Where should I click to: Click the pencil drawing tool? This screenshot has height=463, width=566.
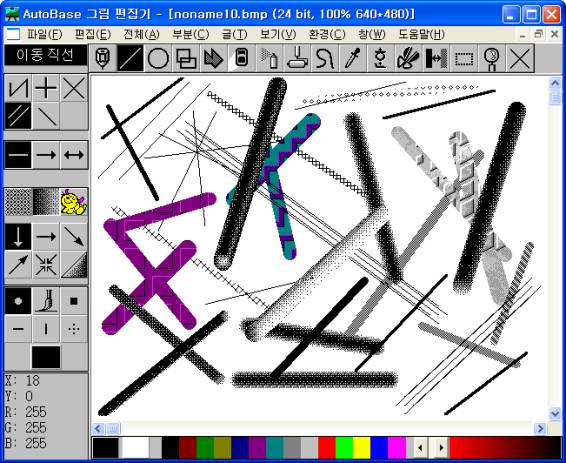[x=103, y=58]
